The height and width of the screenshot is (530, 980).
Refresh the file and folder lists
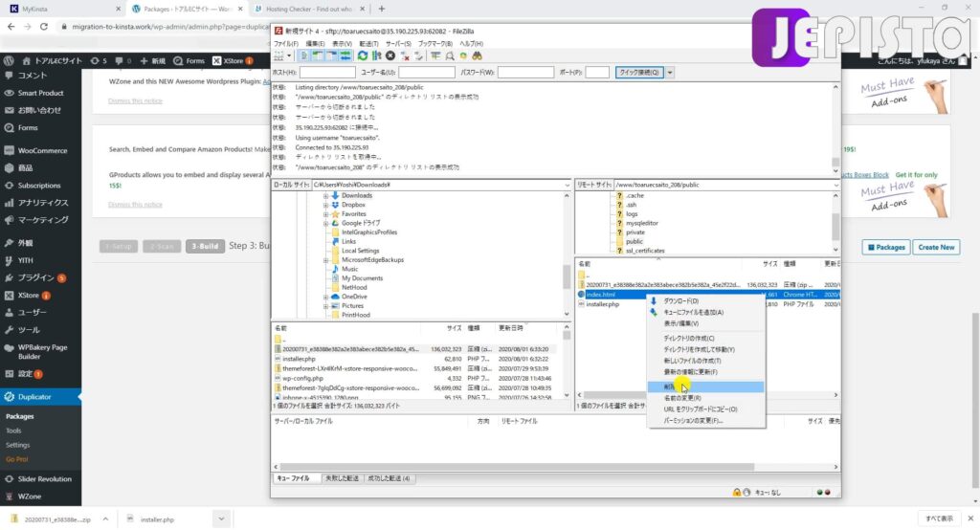[x=363, y=56]
